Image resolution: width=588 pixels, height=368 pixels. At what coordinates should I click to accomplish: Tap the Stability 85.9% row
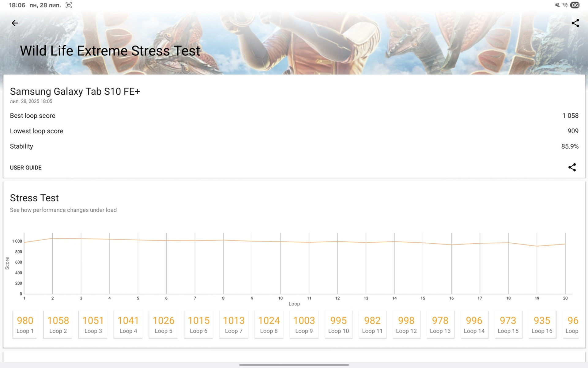tap(294, 146)
